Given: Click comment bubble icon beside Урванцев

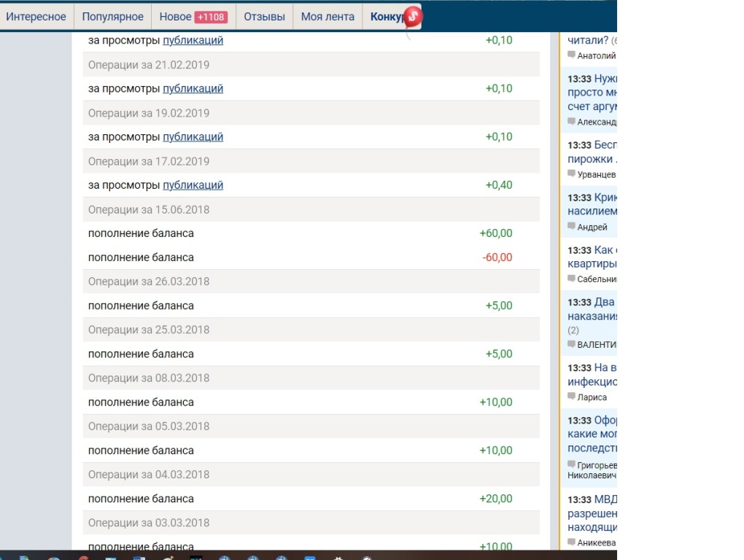Looking at the screenshot, I should 572,174.
